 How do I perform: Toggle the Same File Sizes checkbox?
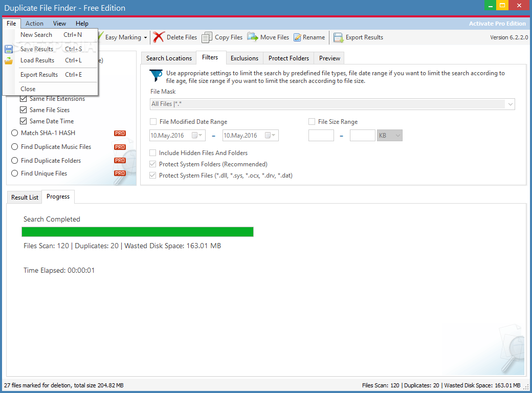pos(24,110)
